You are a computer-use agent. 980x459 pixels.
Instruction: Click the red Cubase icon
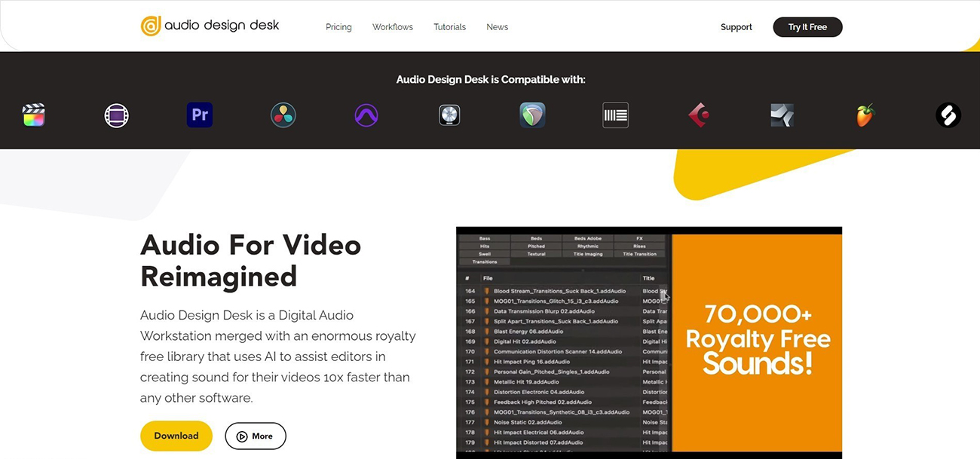[699, 115]
